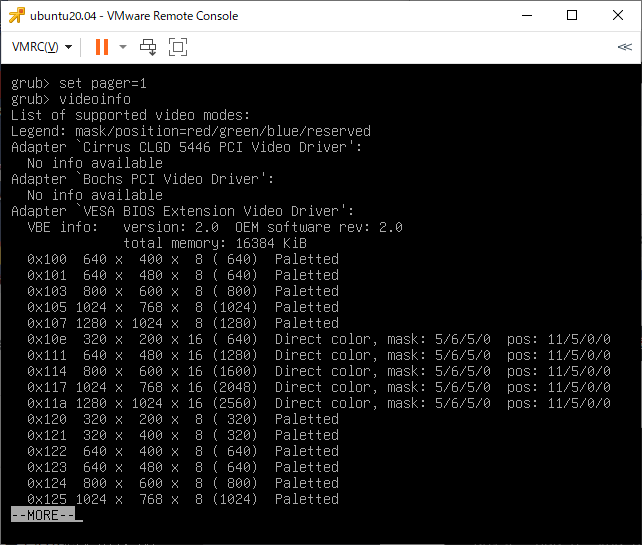Click the 0x120 mode row
This screenshot has height=545, width=642.
[x=183, y=418]
